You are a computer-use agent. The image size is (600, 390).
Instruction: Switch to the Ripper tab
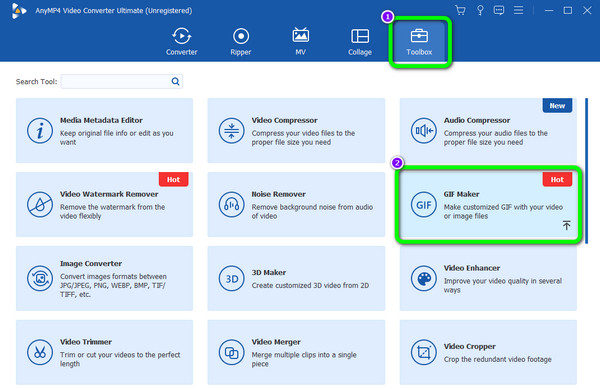click(x=241, y=41)
